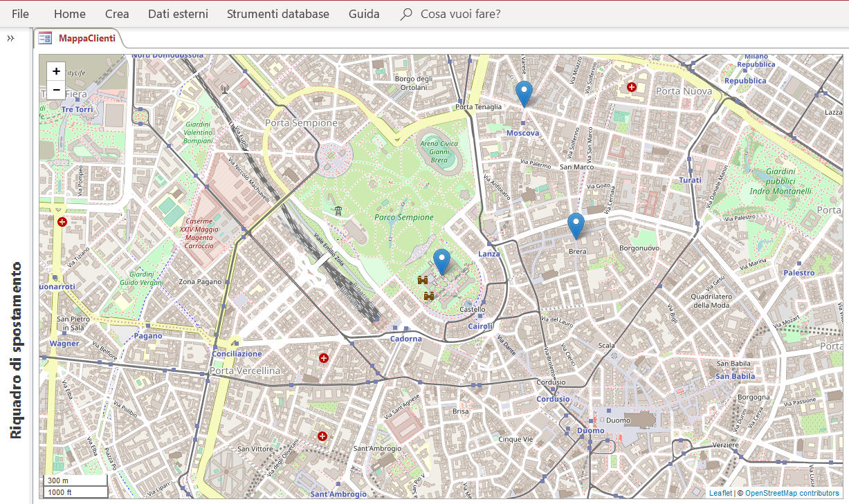Click the Porta Nuova label

point(684,91)
